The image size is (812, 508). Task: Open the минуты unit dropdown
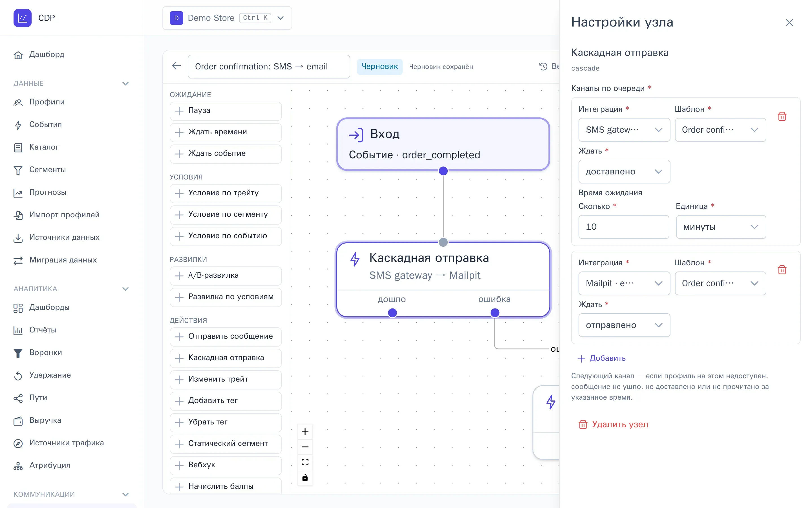[721, 227]
